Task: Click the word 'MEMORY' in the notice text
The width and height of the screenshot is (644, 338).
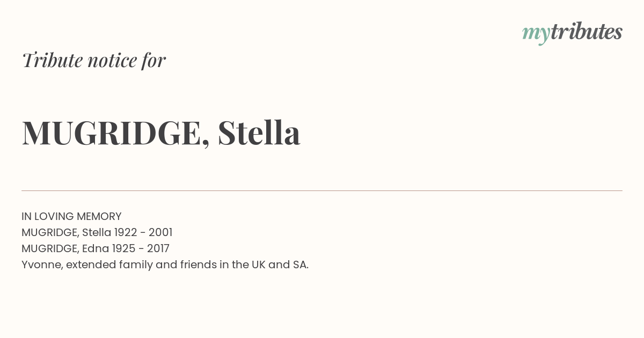Action: 99,217
